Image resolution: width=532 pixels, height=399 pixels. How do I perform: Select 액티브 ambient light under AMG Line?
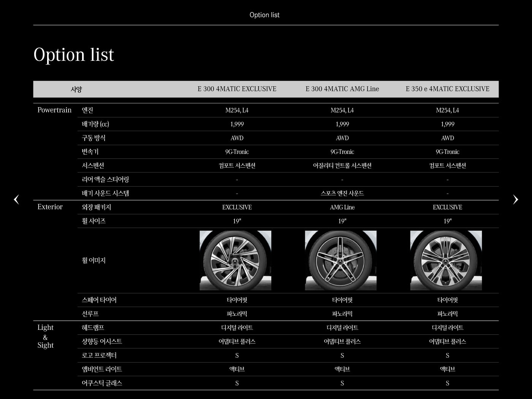tap(342, 369)
